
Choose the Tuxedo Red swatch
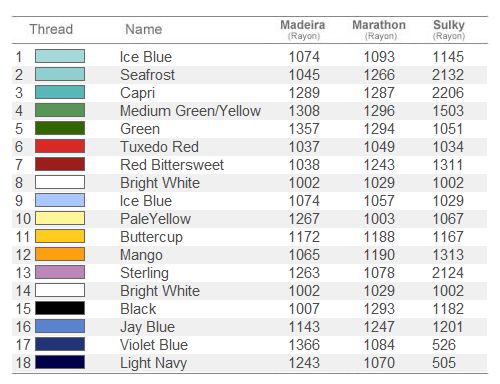tap(60, 146)
